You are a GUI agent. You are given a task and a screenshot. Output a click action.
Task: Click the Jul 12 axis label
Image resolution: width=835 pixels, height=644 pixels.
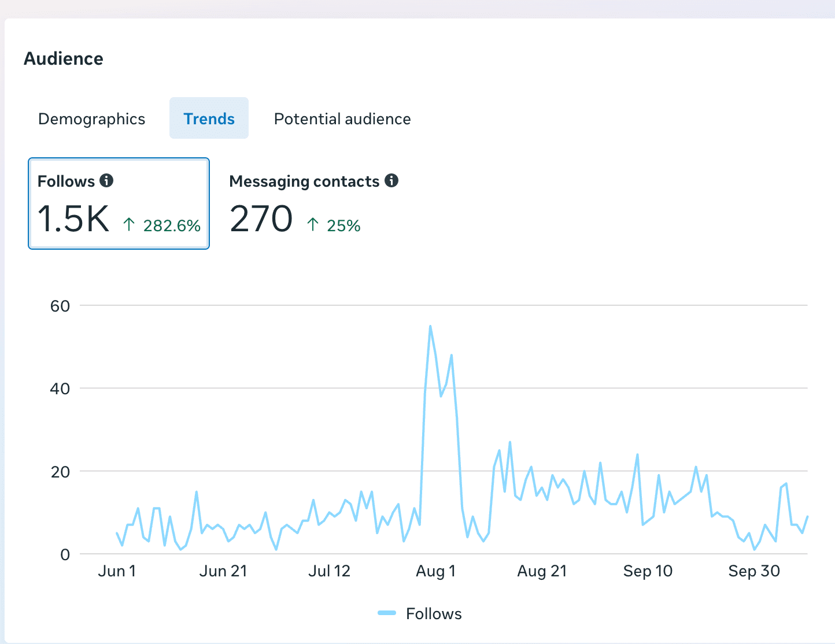point(329,571)
